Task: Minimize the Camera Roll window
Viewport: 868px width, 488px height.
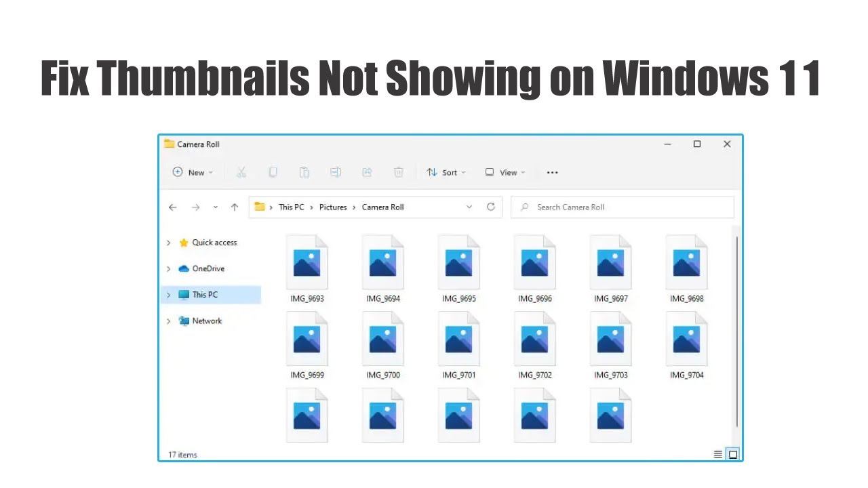Action: pos(669,144)
